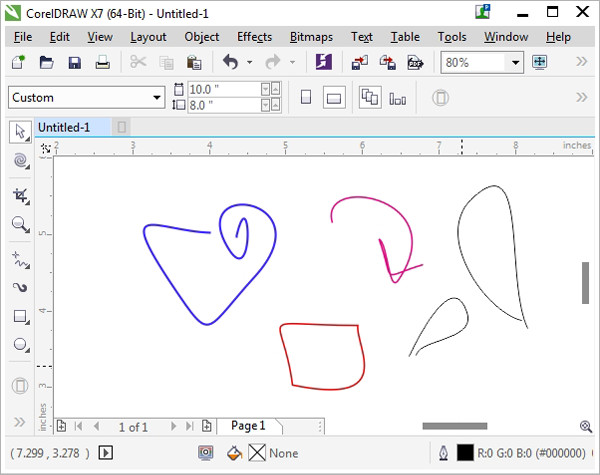Expand the standard toolbar overflow chevron
This screenshot has height=475, width=600.
[582, 61]
